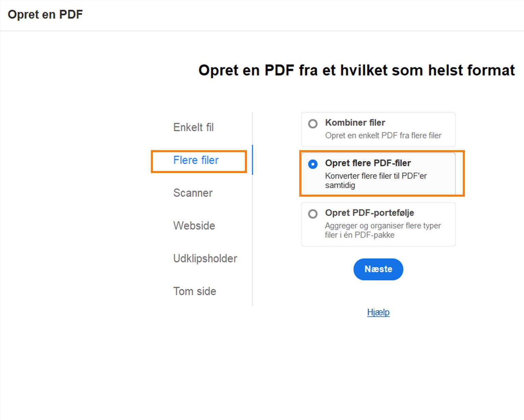Image resolution: width=524 pixels, height=420 pixels.
Task: Select the highlighted Opret flere PDF-filer card
Action: (x=378, y=174)
